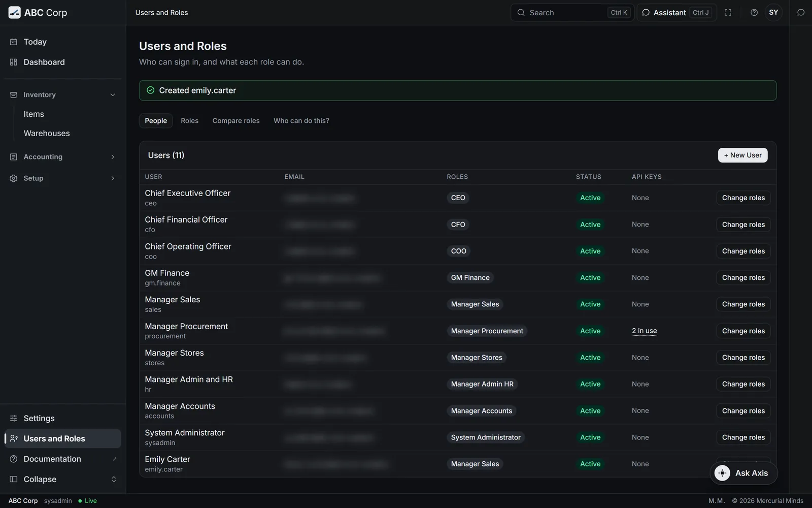Image resolution: width=812 pixels, height=508 pixels.
Task: Click the + New User button
Action: click(x=742, y=155)
